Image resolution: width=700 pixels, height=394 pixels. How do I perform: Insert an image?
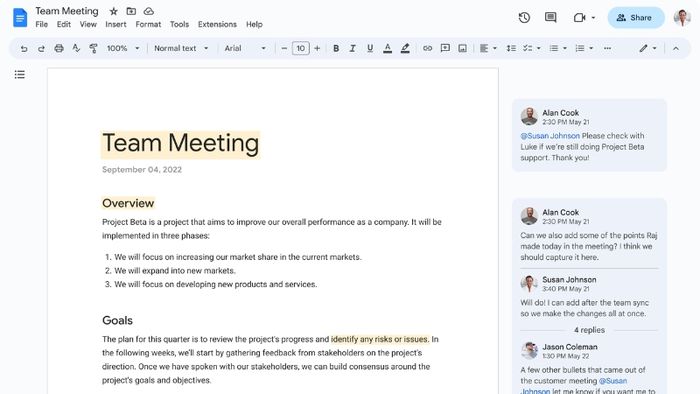(x=462, y=48)
